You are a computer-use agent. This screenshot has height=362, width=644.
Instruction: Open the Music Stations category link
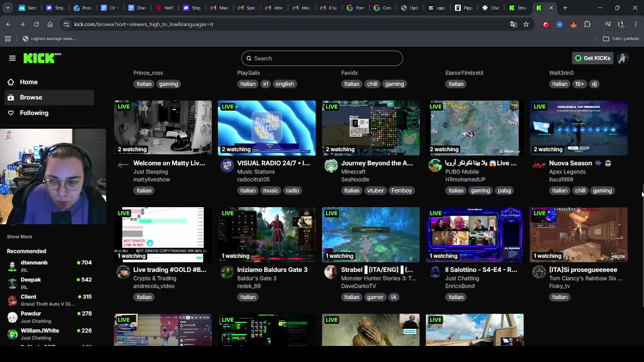[256, 172]
